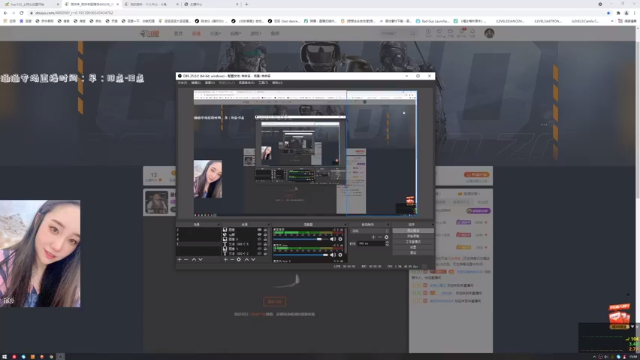This screenshot has height=360, width=640.
Task: Open settings gear of second audio channel
Action: 340,255
